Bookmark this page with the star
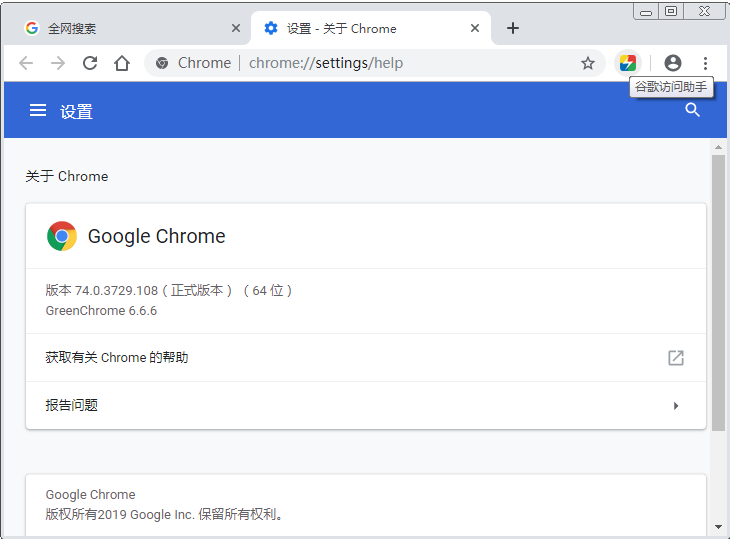730x539 pixels. [588, 63]
